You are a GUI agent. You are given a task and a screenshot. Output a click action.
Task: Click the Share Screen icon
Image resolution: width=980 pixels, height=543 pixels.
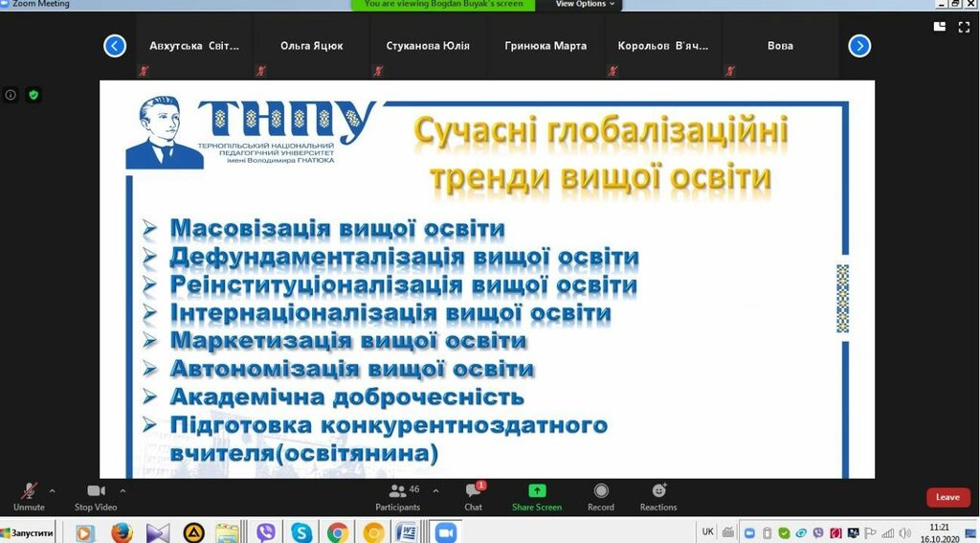pos(537,491)
